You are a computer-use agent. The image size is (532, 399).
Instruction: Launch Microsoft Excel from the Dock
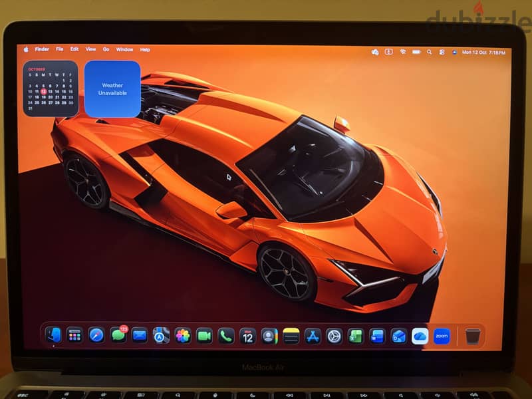[x=356, y=336]
